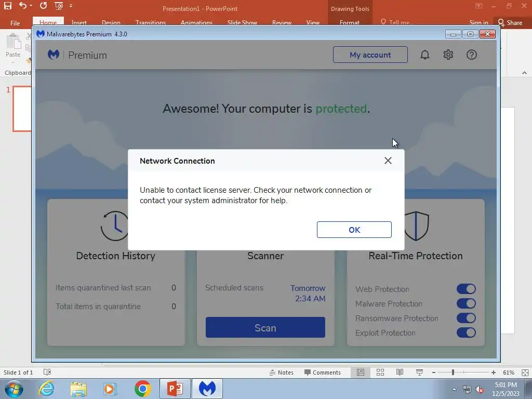
Task: Click the Real-Time Protection shield icon
Action: click(x=416, y=226)
